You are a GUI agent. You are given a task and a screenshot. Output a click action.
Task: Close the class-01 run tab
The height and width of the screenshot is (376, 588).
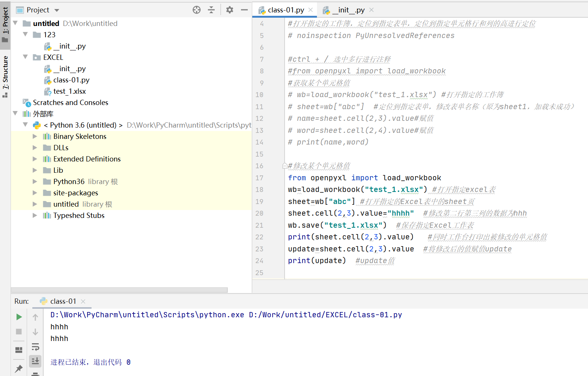(x=83, y=301)
